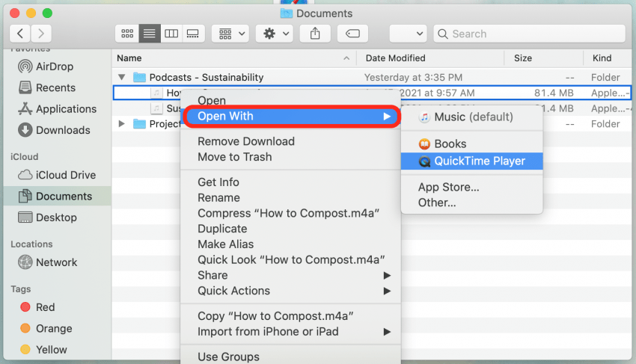This screenshot has width=636, height=364.
Task: Select Get Info in context menu
Action: click(x=218, y=182)
